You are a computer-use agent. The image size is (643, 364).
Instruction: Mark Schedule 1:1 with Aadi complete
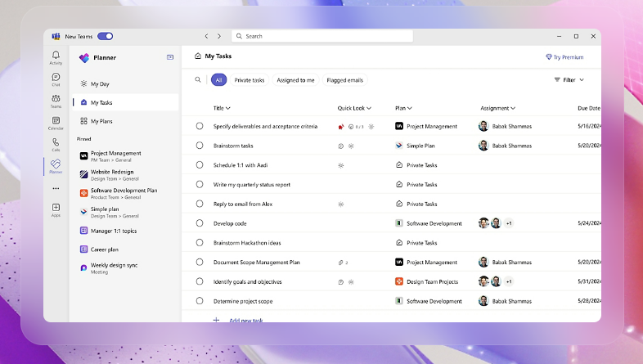click(200, 164)
